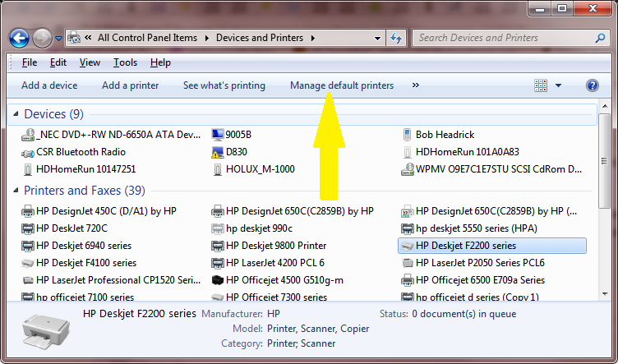The width and height of the screenshot is (618, 364).
Task: Select the HOLUX_M-1000 device icon
Action: pos(217,169)
